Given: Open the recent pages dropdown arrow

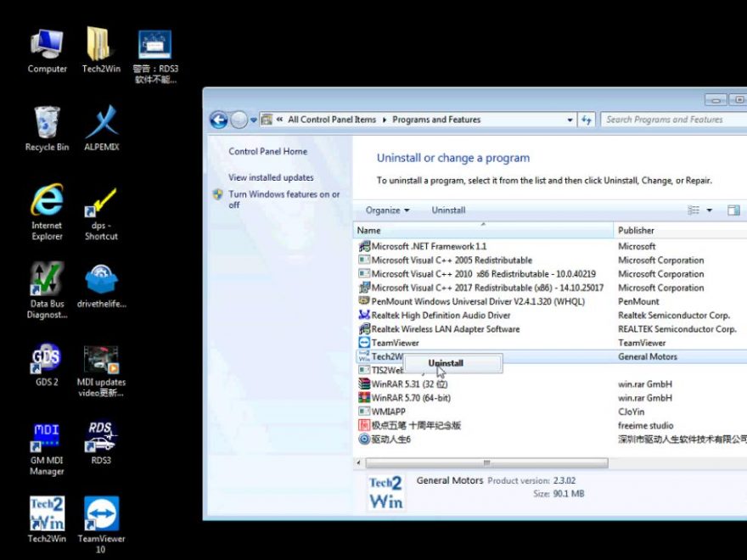Looking at the screenshot, I should tap(254, 120).
